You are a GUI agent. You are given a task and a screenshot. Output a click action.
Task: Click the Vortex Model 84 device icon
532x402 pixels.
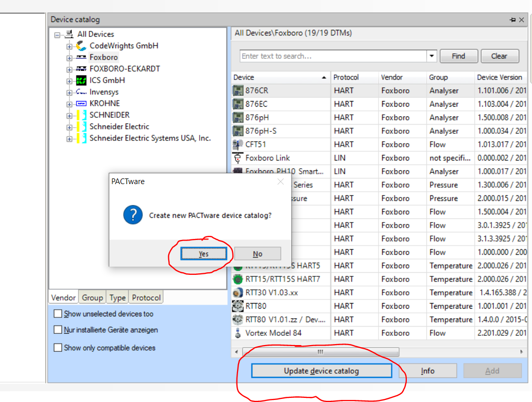point(238,333)
